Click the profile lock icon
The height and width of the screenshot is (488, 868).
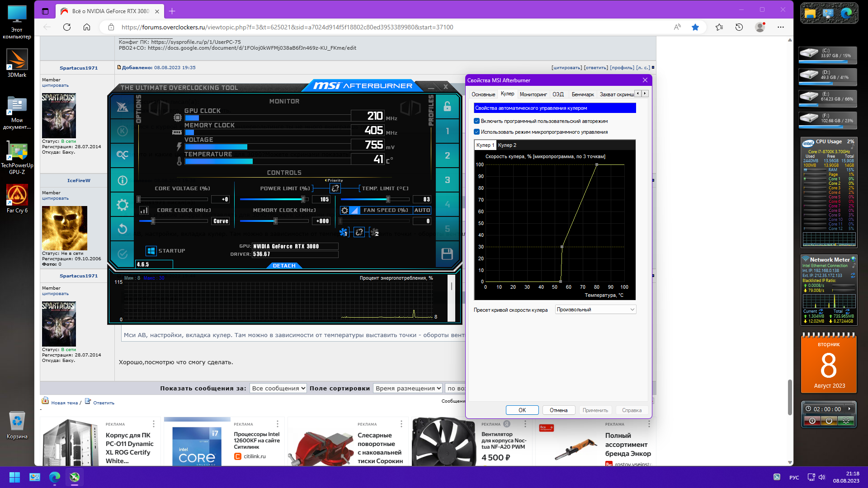pyautogui.click(x=447, y=106)
